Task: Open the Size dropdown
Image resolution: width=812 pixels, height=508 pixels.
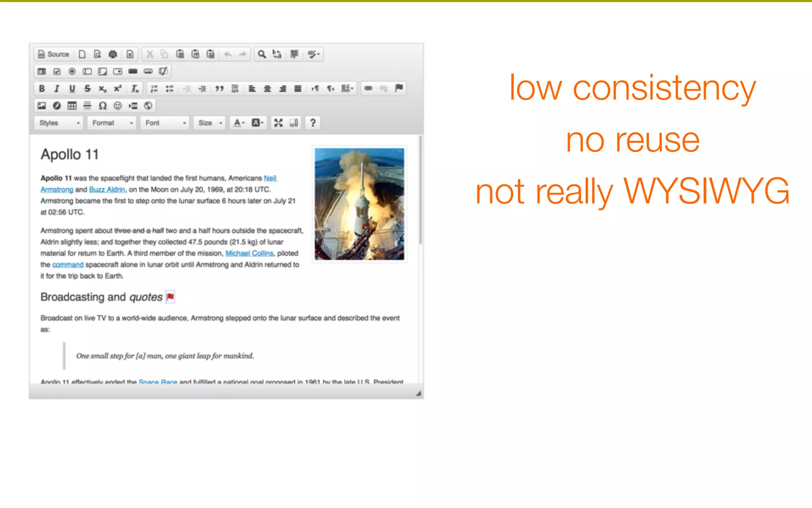Action: pyautogui.click(x=209, y=123)
